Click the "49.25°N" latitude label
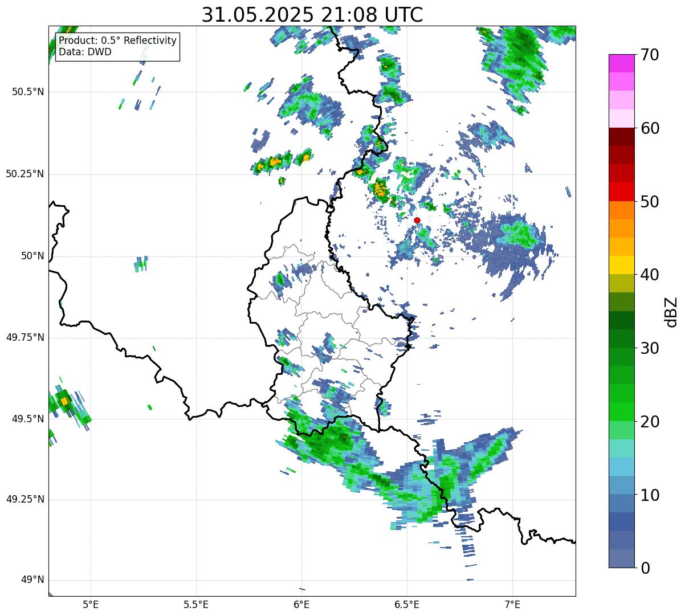 pyautogui.click(x=25, y=499)
